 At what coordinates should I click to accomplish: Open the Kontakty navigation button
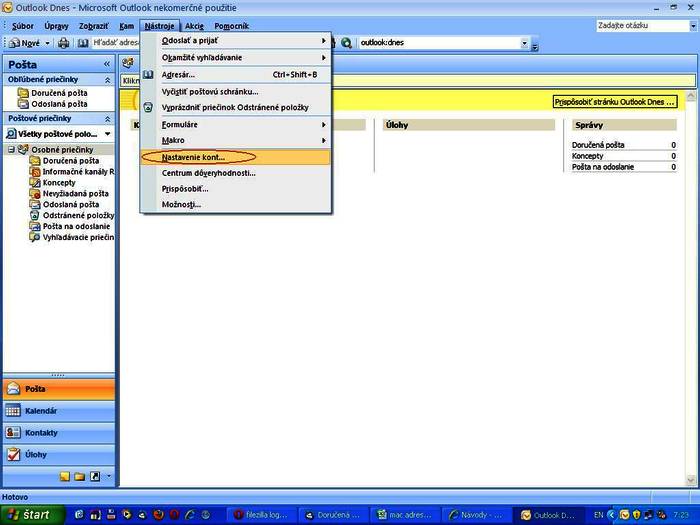(x=59, y=433)
